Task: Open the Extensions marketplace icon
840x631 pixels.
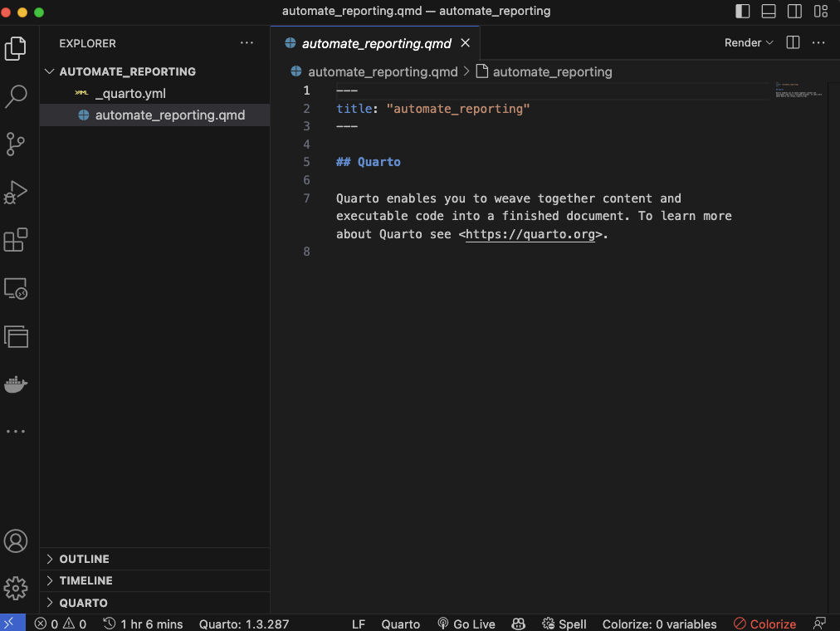Action: click(16, 240)
